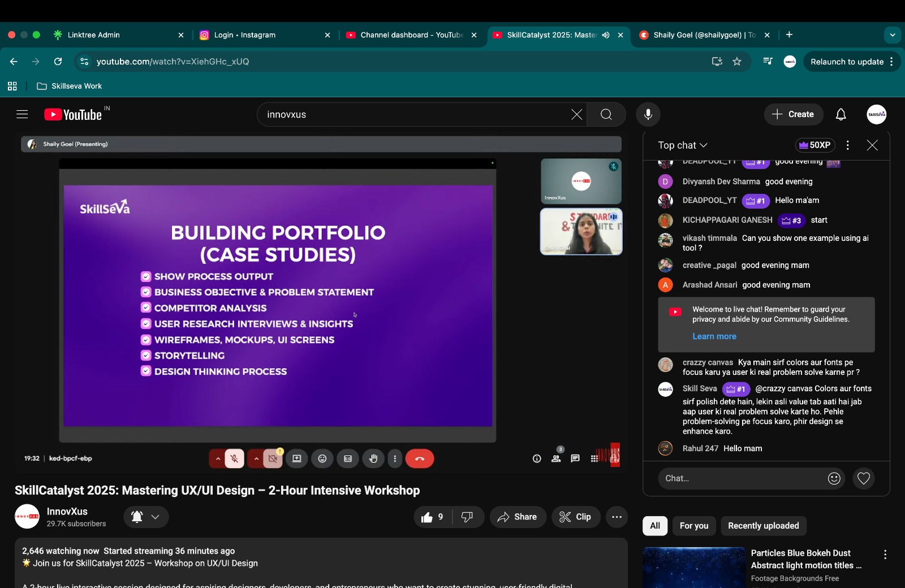Image resolution: width=905 pixels, height=588 pixels.
Task: Click the search magnifier button
Action: click(606, 114)
